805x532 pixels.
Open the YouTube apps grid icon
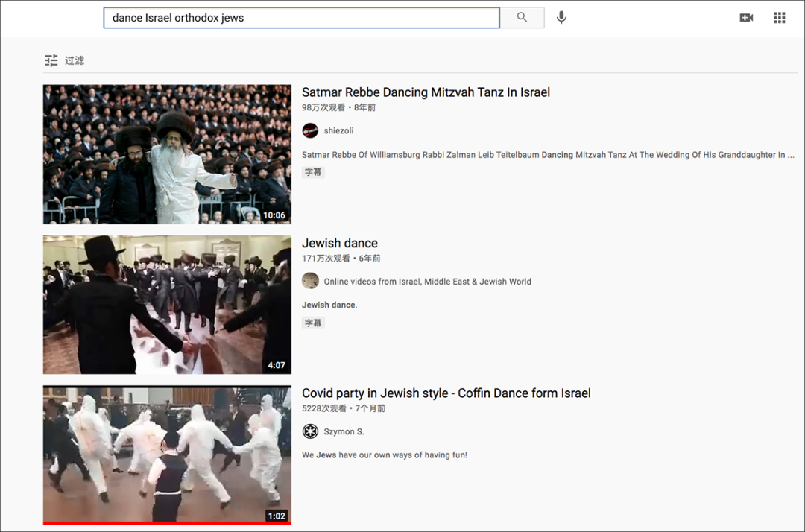(x=780, y=17)
